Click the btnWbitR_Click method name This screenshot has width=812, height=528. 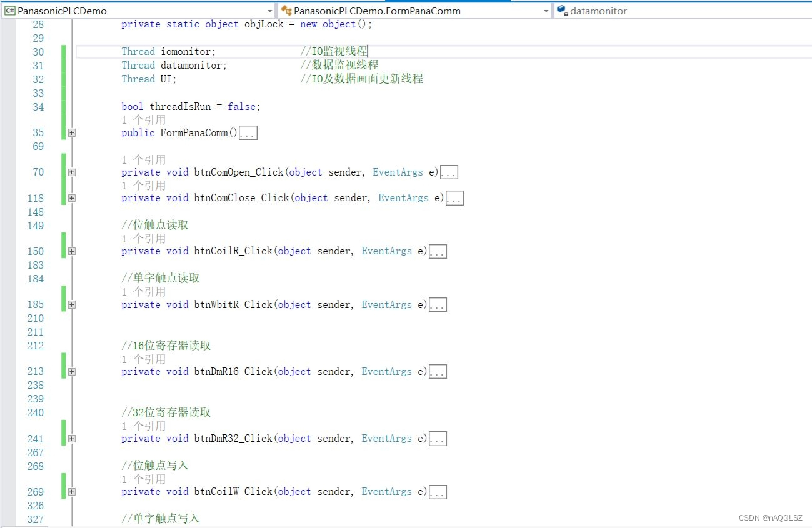(234, 305)
